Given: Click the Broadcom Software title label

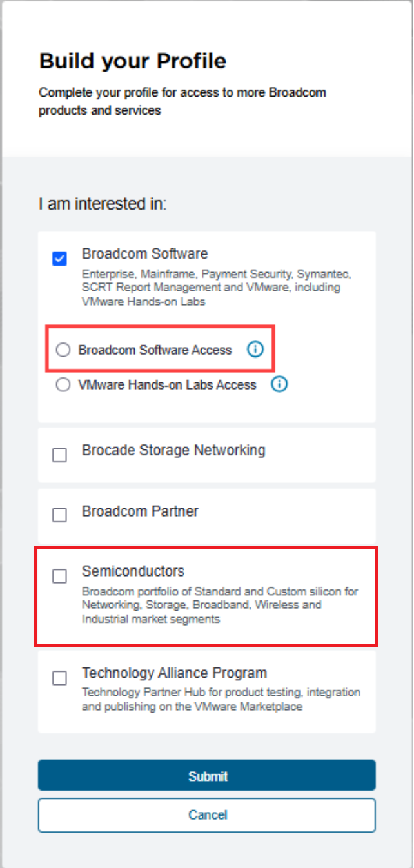Looking at the screenshot, I should (x=144, y=253).
